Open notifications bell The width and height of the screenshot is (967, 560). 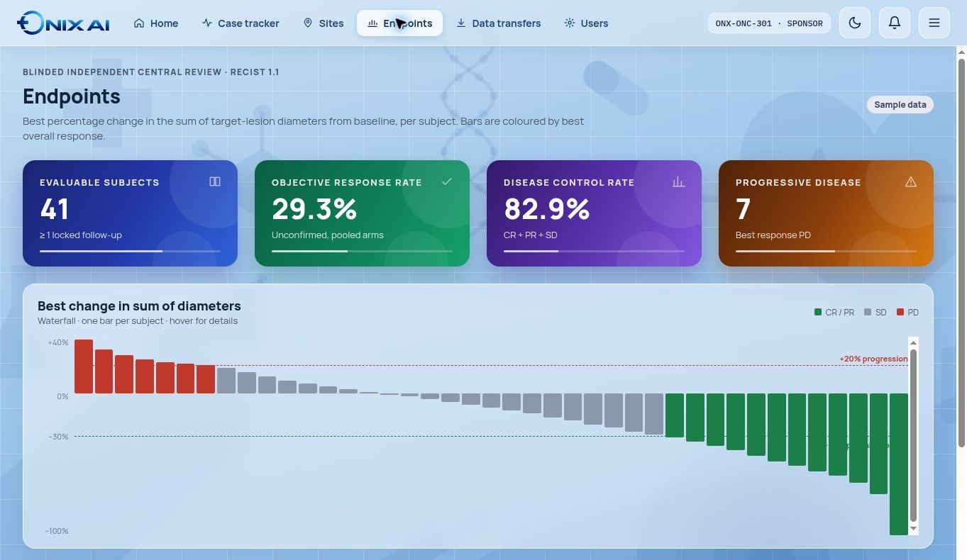[x=895, y=23]
